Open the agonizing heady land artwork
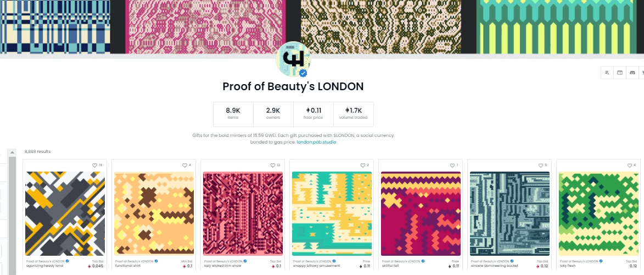 (x=65, y=213)
